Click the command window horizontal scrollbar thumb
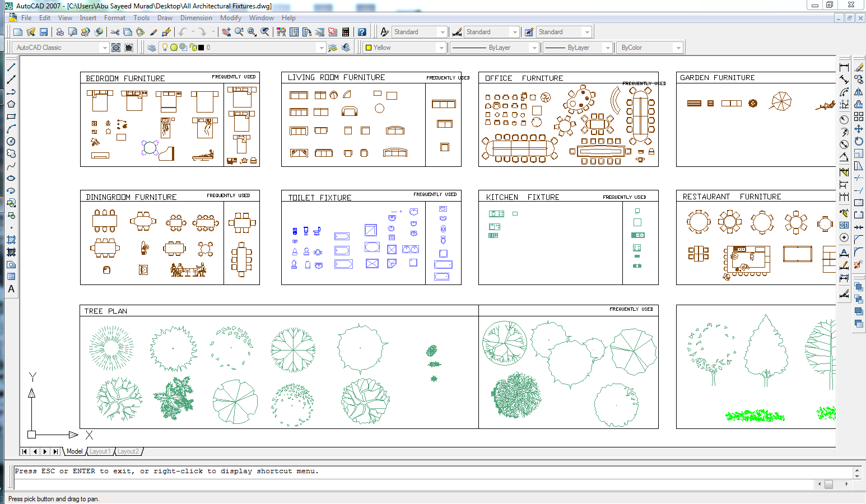Viewport: 866px width, 504px height. [x=829, y=484]
